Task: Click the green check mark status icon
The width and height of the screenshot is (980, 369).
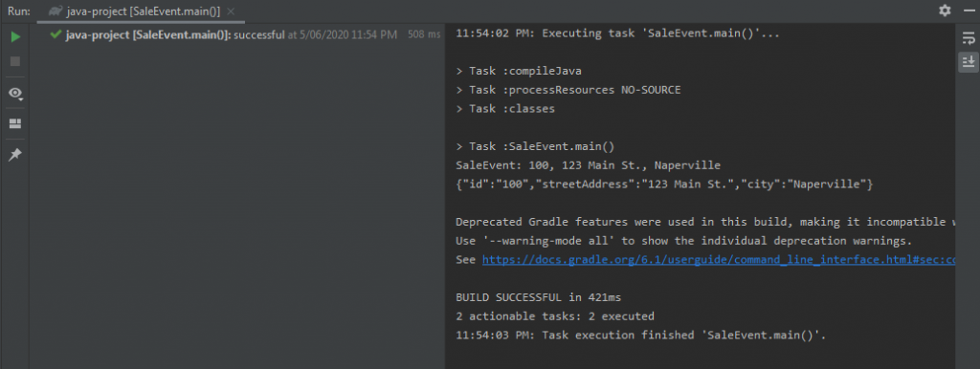Action: [56, 34]
